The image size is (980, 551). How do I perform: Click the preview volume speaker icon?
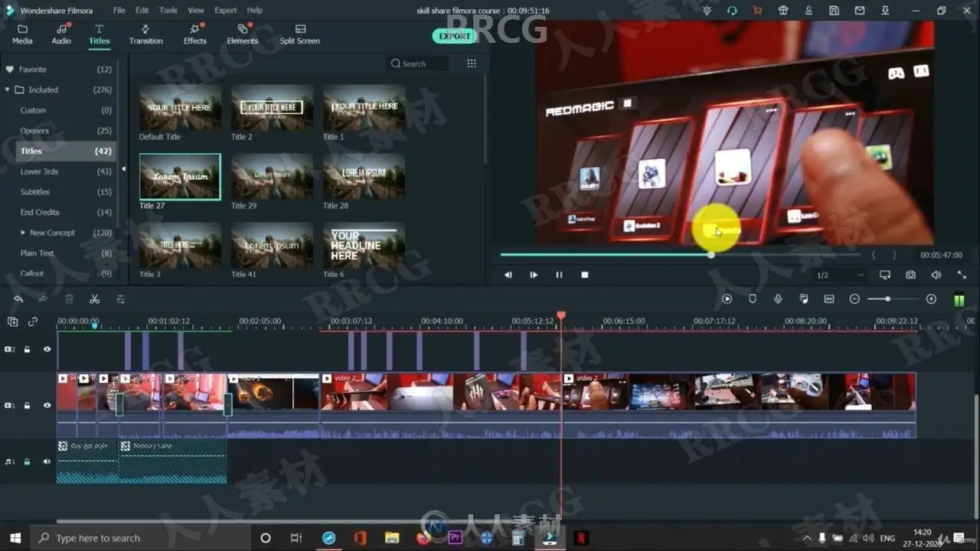click(x=936, y=275)
